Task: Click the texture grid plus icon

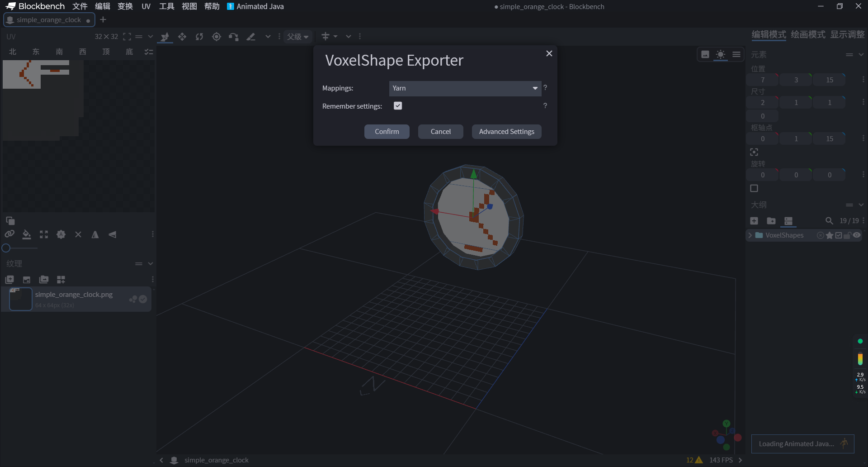Action: [61, 280]
